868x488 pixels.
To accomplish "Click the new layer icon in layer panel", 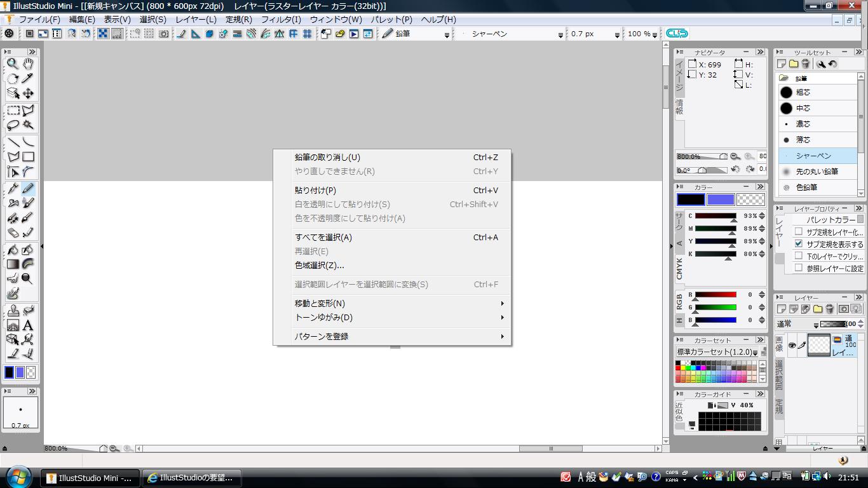I will click(782, 309).
